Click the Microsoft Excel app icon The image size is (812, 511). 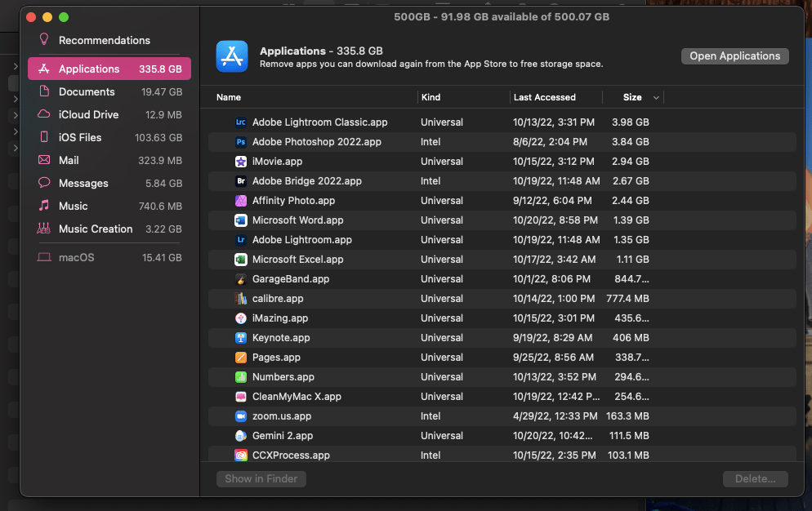(241, 260)
